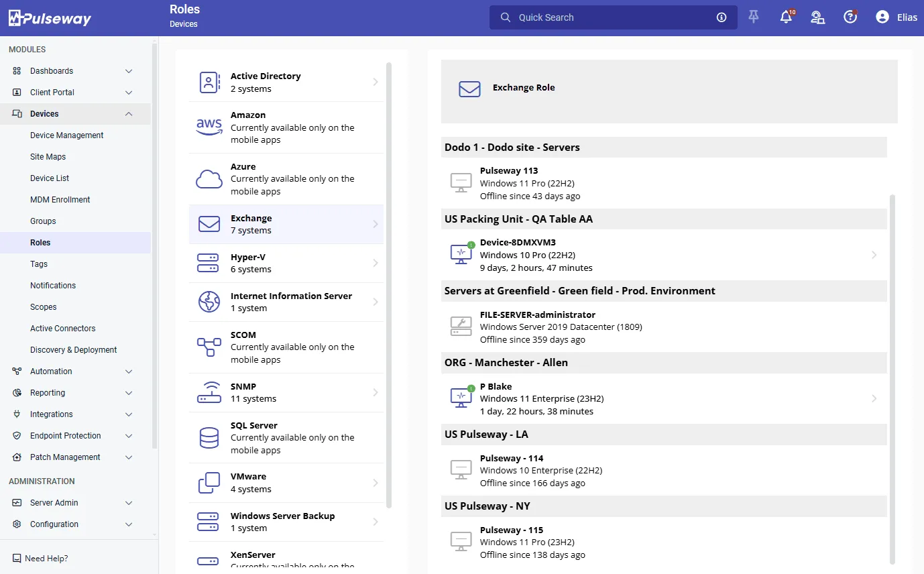Image resolution: width=924 pixels, height=574 pixels.
Task: Expand the Patch Management module
Action: (129, 457)
